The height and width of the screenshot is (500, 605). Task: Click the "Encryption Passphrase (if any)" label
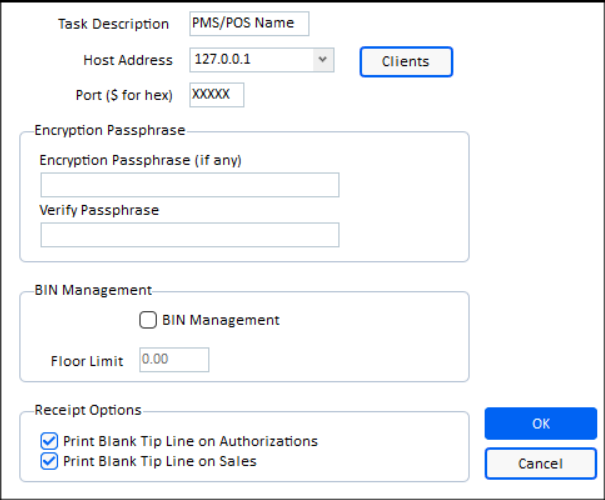coord(141,160)
